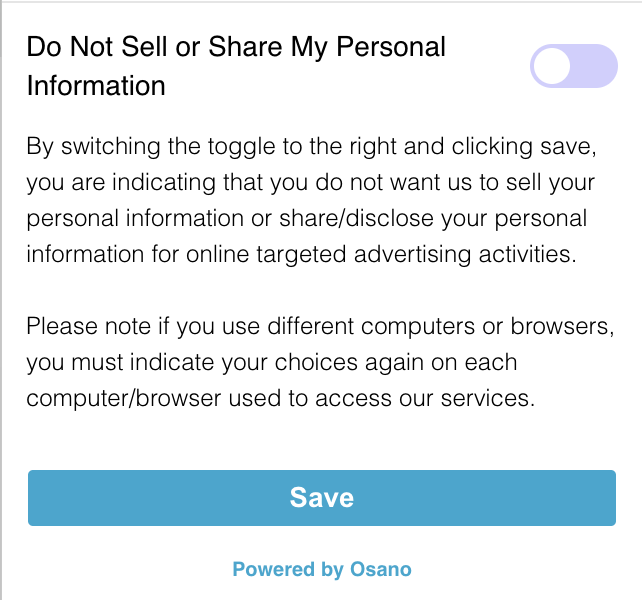The width and height of the screenshot is (642, 600).
Task: Click the word Osano in the footer
Action: (380, 570)
